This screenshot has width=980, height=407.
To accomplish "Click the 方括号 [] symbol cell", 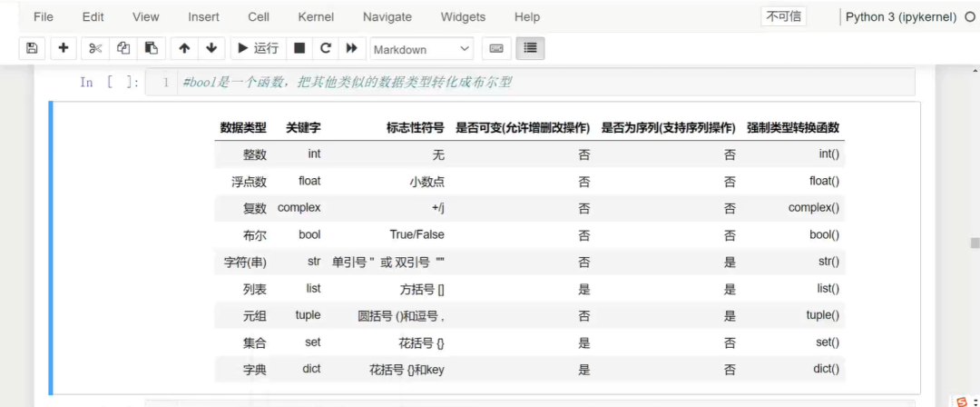I will (x=422, y=289).
